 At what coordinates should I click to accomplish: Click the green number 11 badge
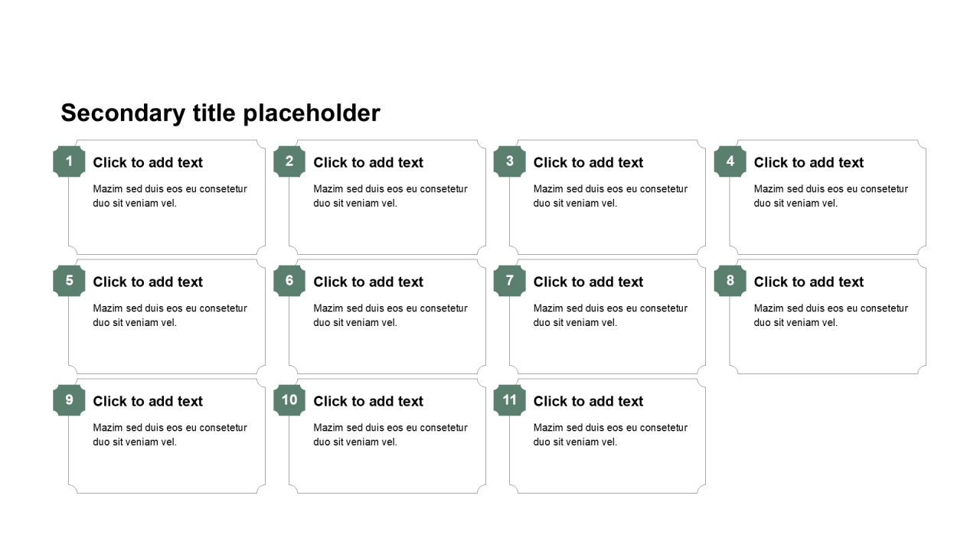509,400
